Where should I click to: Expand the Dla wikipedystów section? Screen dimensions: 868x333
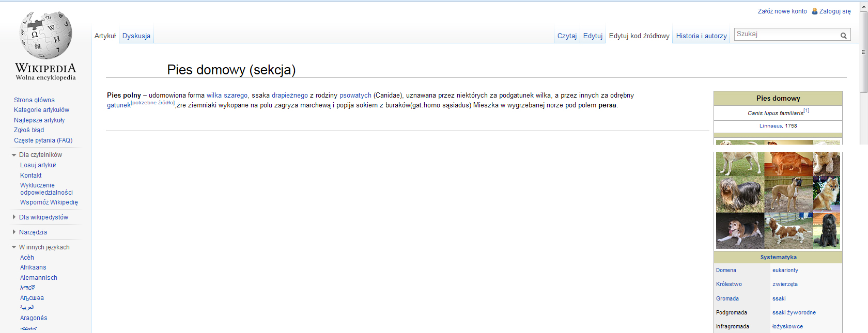coord(14,217)
